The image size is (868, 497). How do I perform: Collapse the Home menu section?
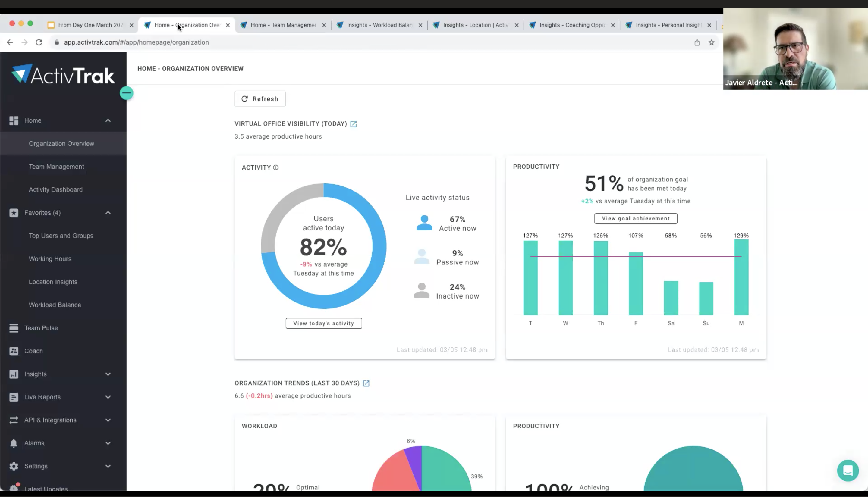[x=108, y=120]
